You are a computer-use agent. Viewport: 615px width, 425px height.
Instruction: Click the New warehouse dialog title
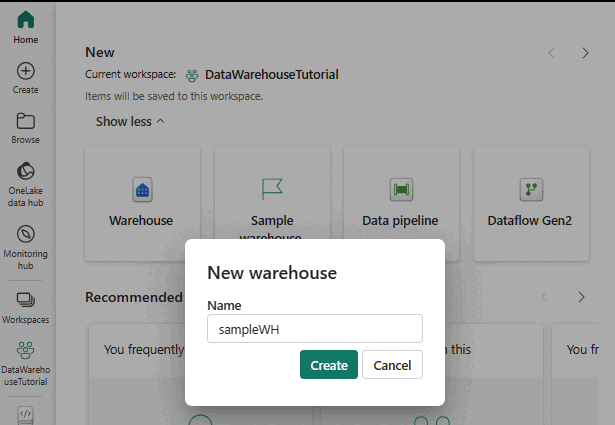point(272,273)
